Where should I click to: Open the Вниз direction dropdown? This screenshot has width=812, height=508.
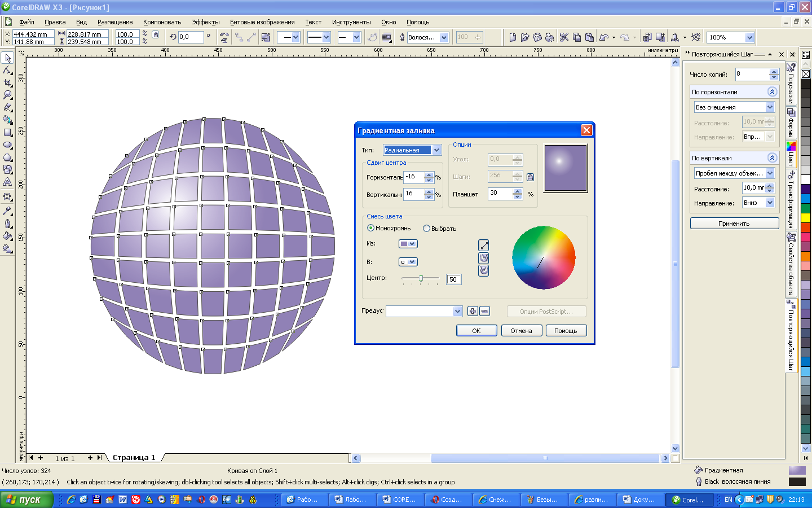(x=770, y=203)
